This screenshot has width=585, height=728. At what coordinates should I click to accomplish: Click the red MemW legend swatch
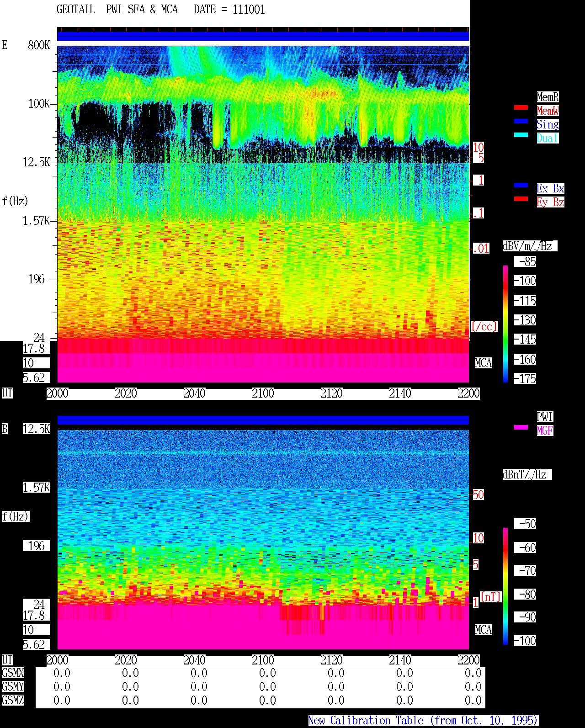click(521, 108)
